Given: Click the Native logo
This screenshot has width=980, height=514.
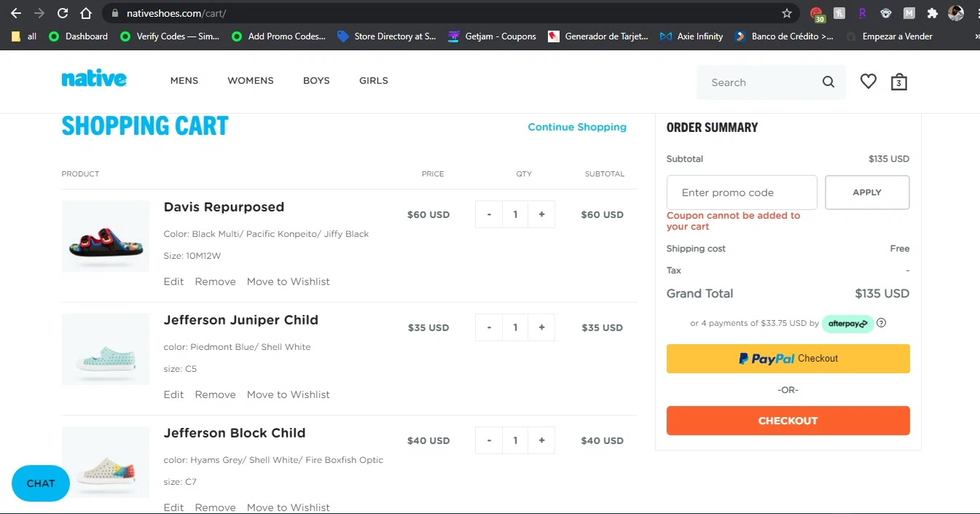Looking at the screenshot, I should pyautogui.click(x=94, y=79).
